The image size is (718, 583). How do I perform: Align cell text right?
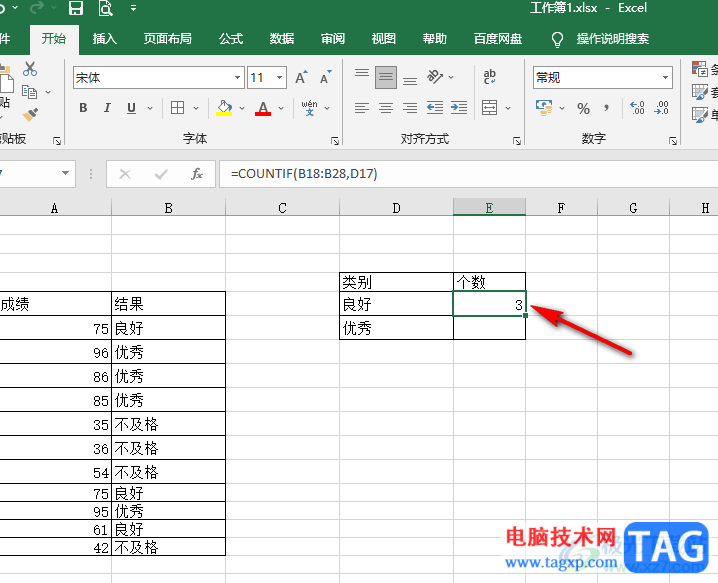[x=410, y=108]
